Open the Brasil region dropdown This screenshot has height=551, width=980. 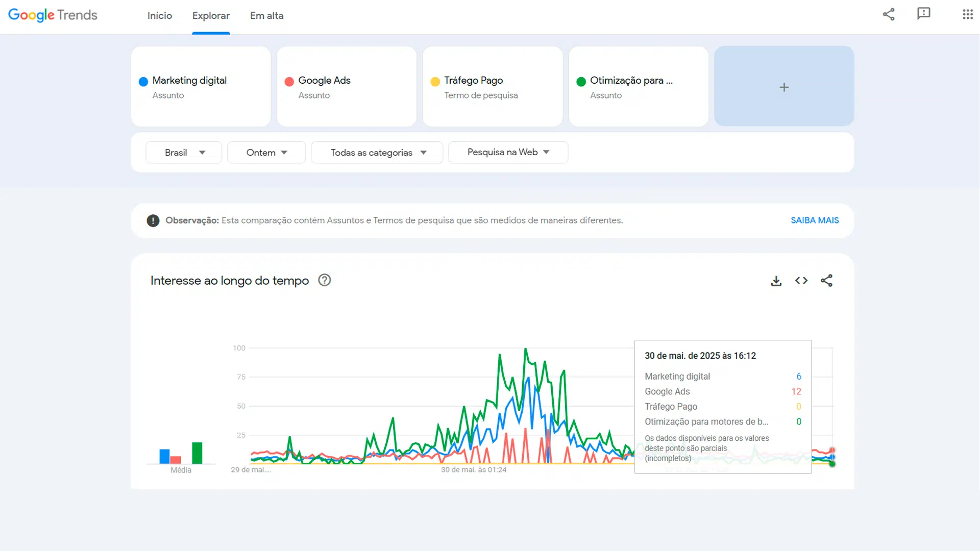click(x=184, y=153)
